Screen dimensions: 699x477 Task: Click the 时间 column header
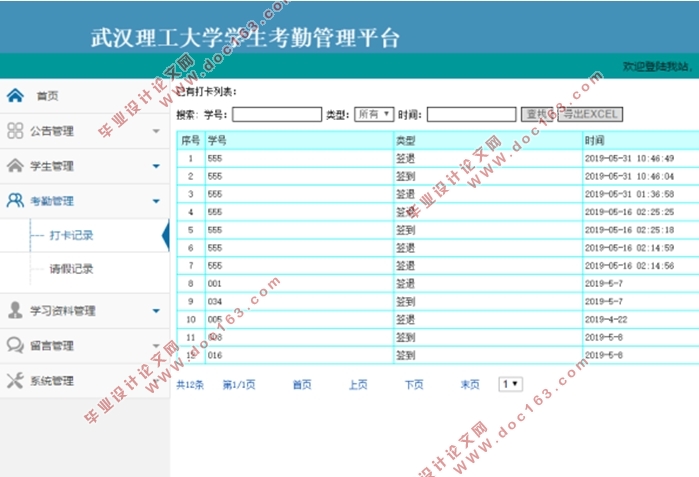click(x=641, y=141)
